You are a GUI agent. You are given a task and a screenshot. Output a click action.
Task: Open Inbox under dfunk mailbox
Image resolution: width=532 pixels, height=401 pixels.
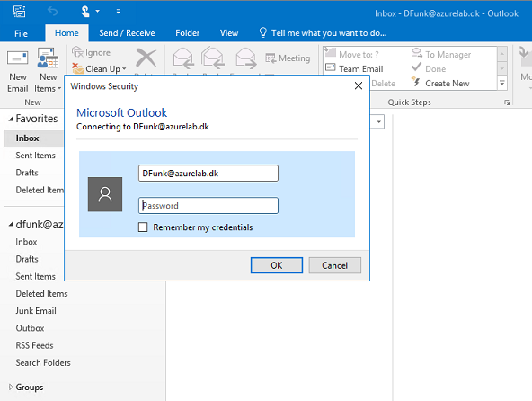point(26,242)
